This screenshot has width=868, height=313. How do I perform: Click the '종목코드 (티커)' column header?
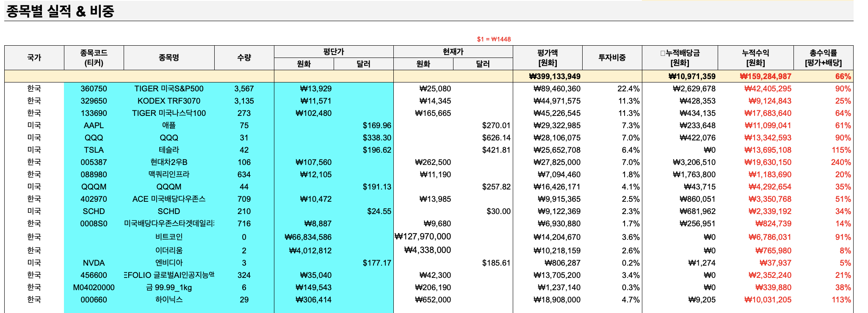click(x=94, y=58)
